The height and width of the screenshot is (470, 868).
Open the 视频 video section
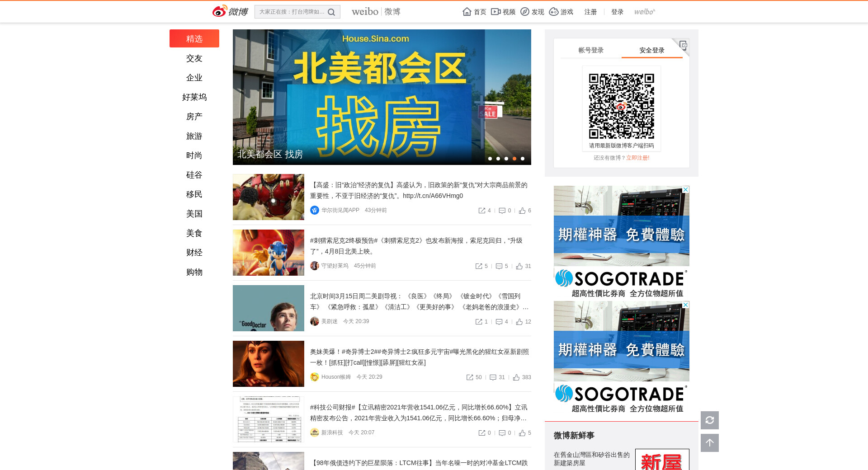tap(503, 12)
